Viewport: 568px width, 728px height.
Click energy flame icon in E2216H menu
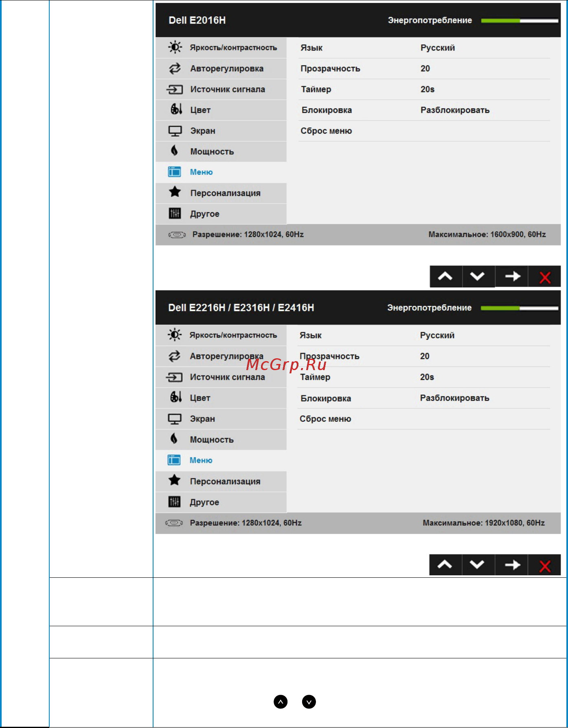(x=174, y=439)
